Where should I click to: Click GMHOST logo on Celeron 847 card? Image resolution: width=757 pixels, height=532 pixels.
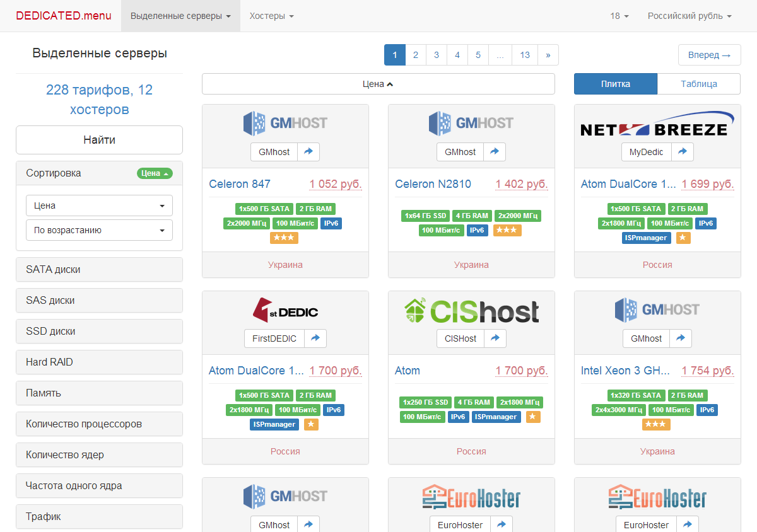click(285, 123)
